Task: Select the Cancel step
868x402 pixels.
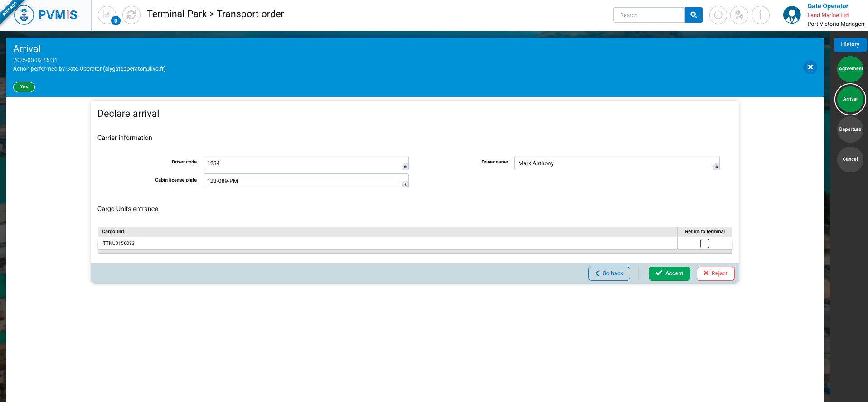Action: click(850, 159)
